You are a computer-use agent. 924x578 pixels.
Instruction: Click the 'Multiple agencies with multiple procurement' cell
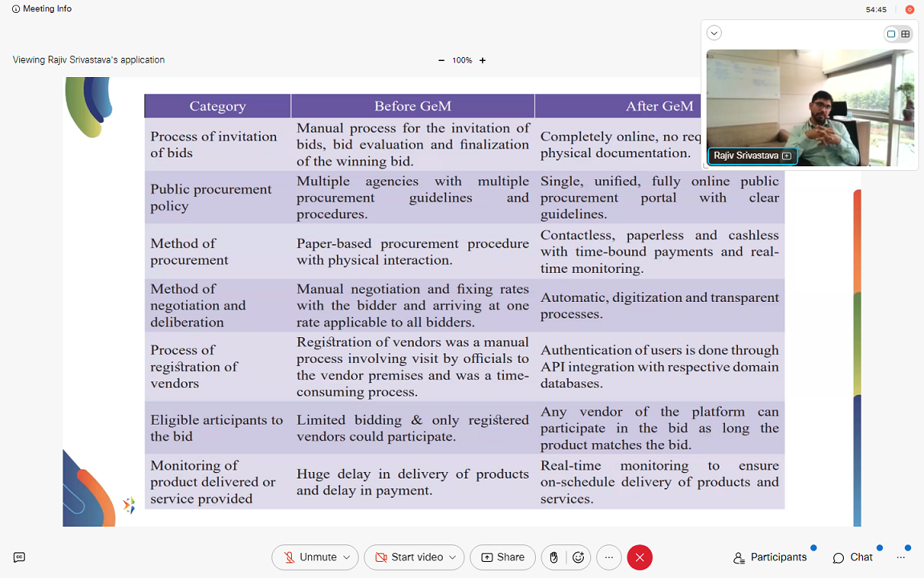pos(412,197)
